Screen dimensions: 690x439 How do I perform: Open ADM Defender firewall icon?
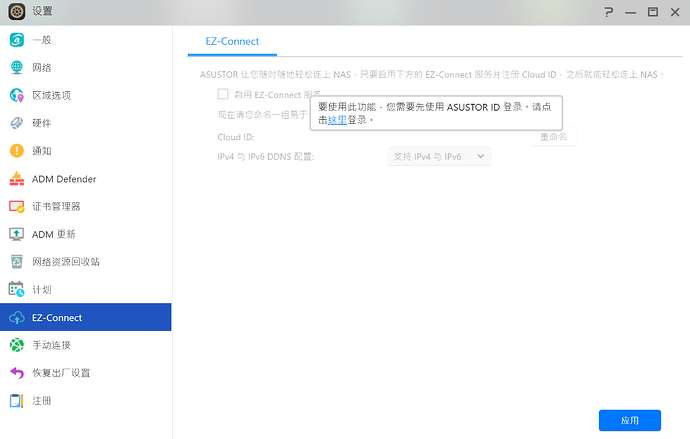coord(16,179)
